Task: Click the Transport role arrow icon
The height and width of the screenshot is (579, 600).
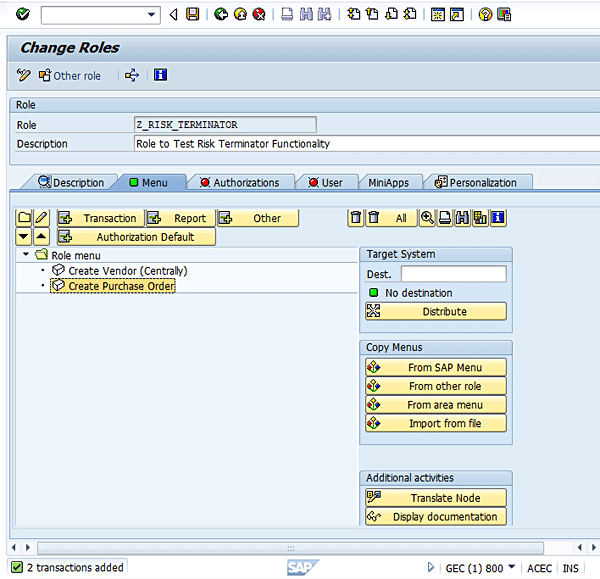Action: 132,75
